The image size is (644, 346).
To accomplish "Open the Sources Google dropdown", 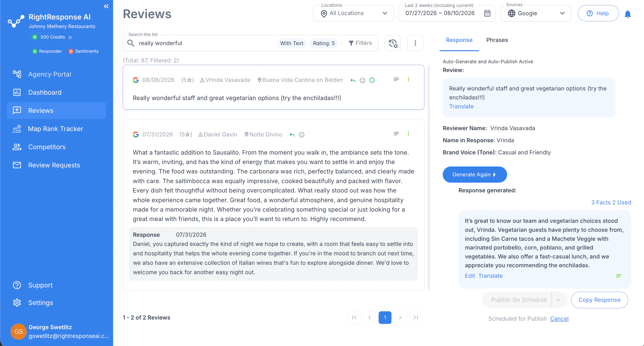I will click(536, 13).
